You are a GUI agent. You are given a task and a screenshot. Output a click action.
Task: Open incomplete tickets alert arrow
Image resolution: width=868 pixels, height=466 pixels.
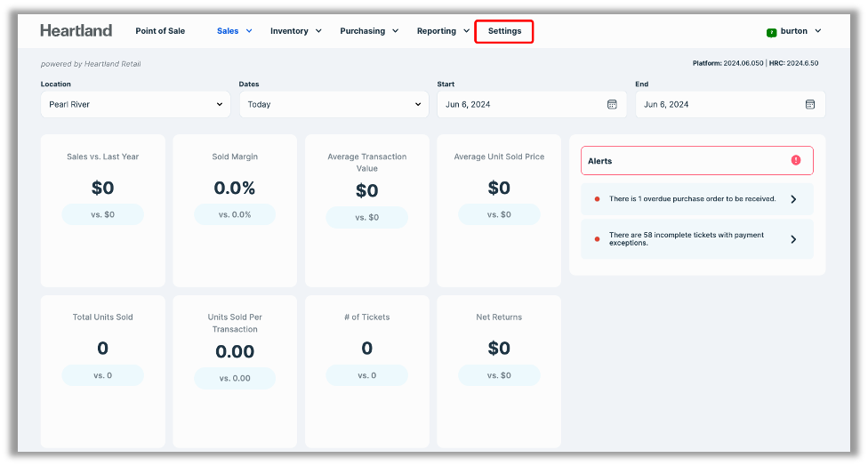click(x=793, y=239)
